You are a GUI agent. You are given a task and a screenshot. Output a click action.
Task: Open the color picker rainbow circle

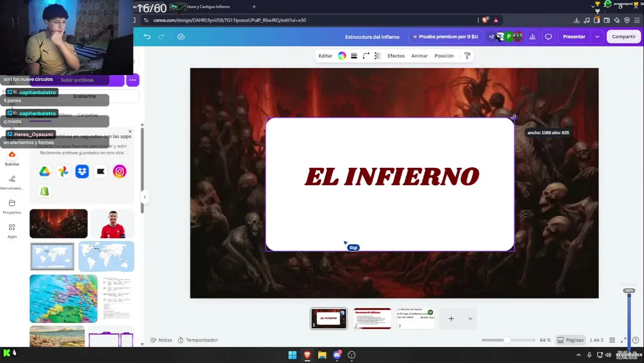tap(342, 56)
